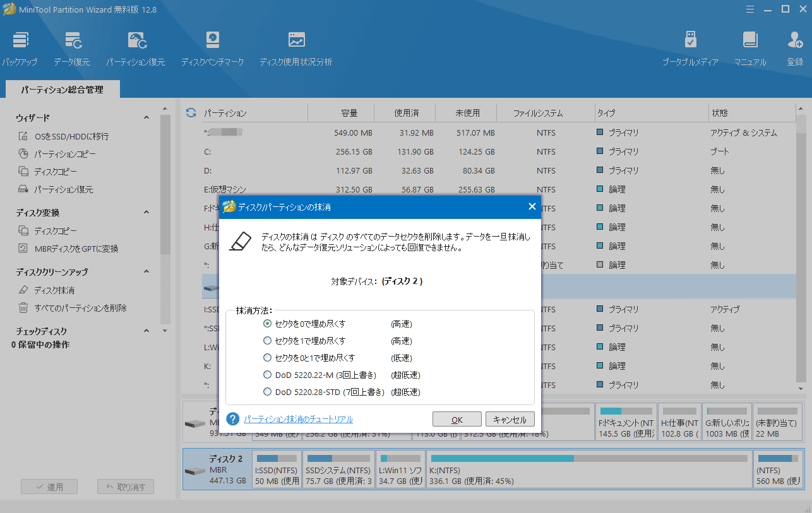Click the 登録 register icon
Image resolution: width=812 pixels, height=513 pixels.
[795, 49]
